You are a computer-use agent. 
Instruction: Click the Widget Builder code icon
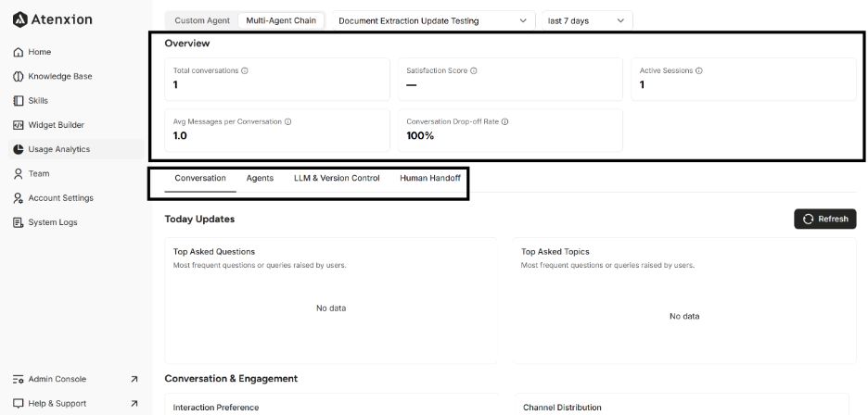pos(18,125)
